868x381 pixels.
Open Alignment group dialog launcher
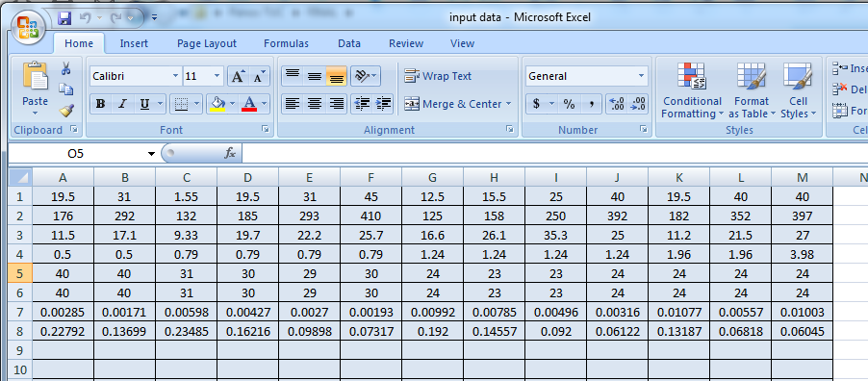tap(509, 130)
